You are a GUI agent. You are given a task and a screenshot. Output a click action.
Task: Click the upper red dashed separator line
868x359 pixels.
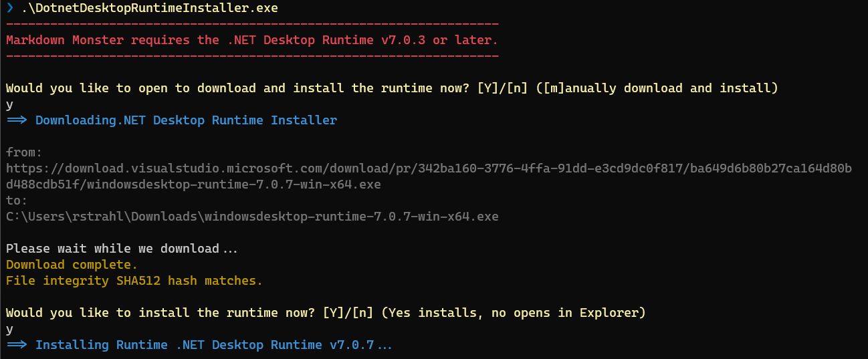252,24
